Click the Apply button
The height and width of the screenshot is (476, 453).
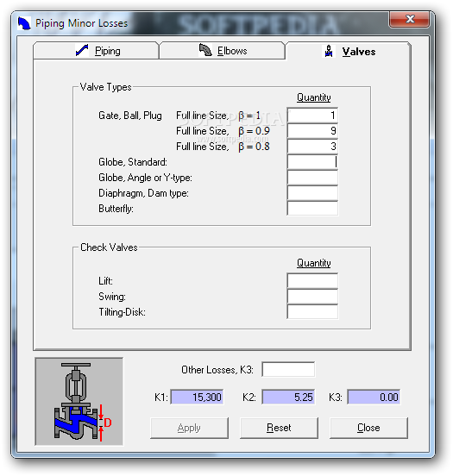point(189,428)
